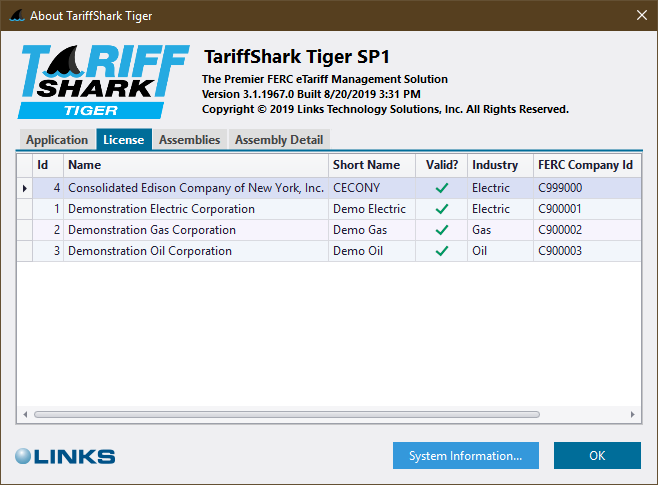Click the CECONY short name cell
Screen dimensions: 658x485
tap(372, 188)
